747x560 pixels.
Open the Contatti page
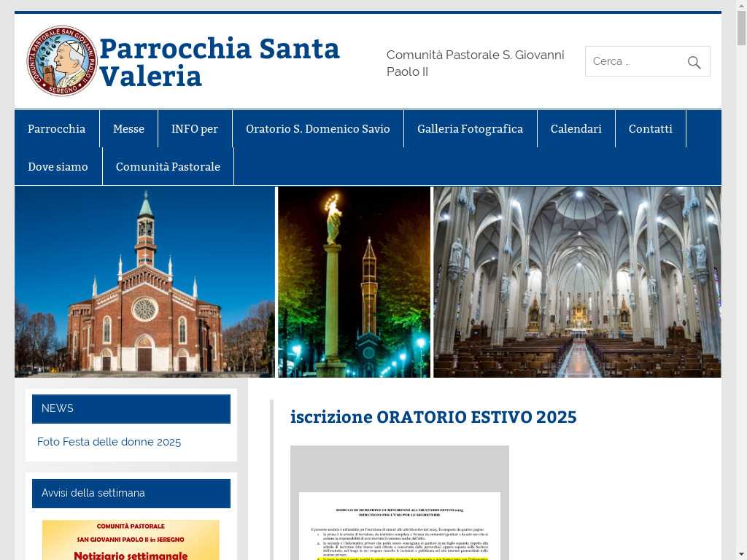(650, 128)
